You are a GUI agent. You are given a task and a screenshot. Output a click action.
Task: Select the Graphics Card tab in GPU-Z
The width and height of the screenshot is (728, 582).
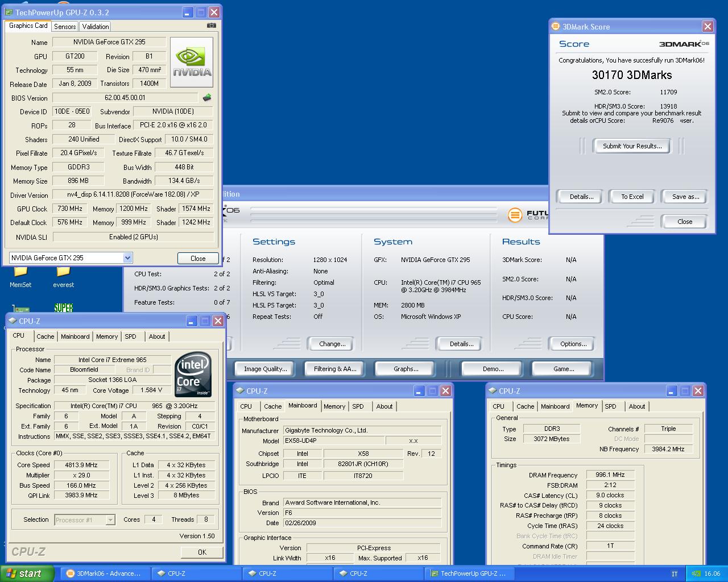(x=28, y=26)
